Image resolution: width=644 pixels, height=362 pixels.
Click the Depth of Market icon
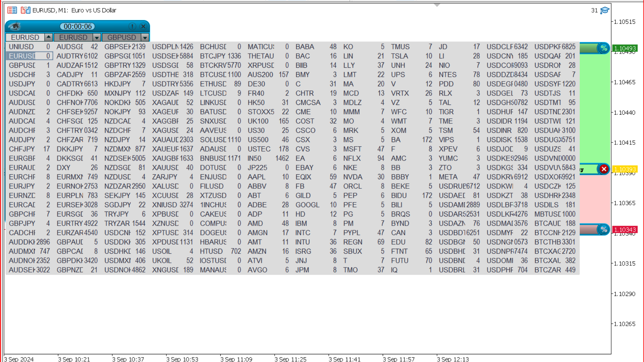click(12, 10)
